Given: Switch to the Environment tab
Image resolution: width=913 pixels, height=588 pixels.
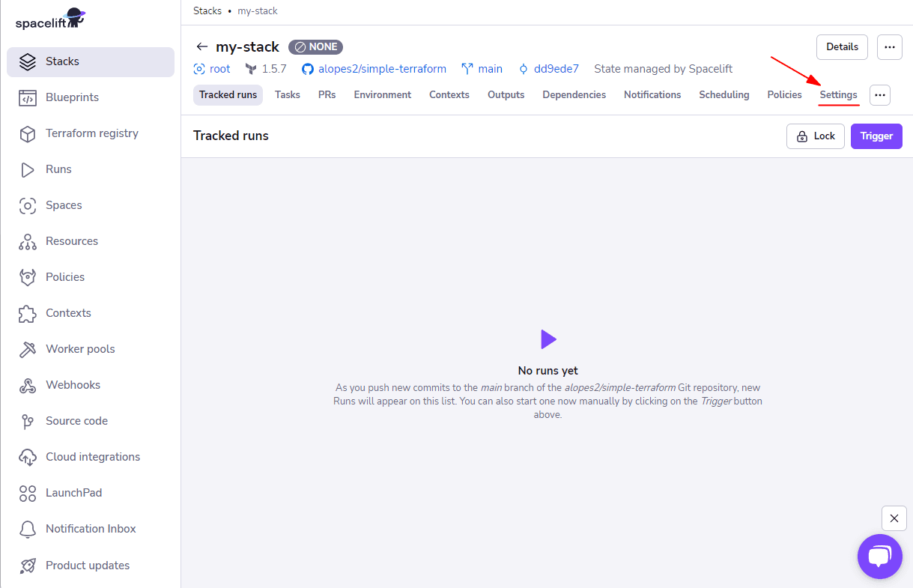Looking at the screenshot, I should [383, 95].
